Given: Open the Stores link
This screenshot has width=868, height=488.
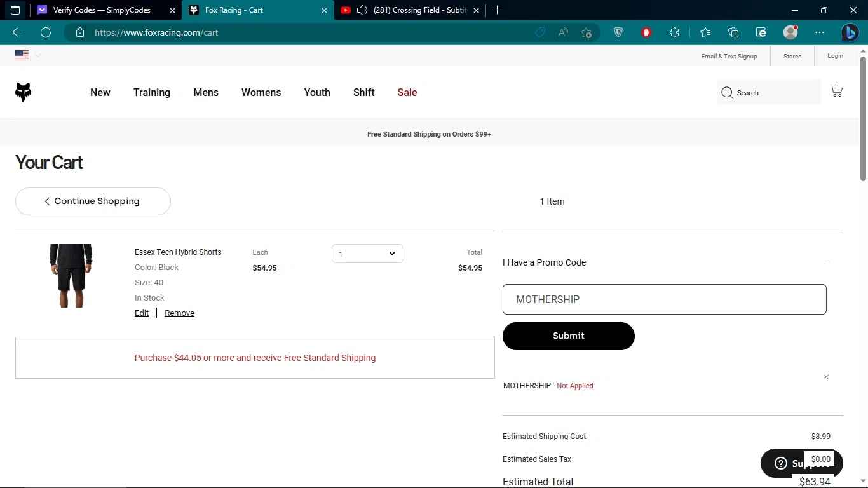Looking at the screenshot, I should (x=792, y=56).
